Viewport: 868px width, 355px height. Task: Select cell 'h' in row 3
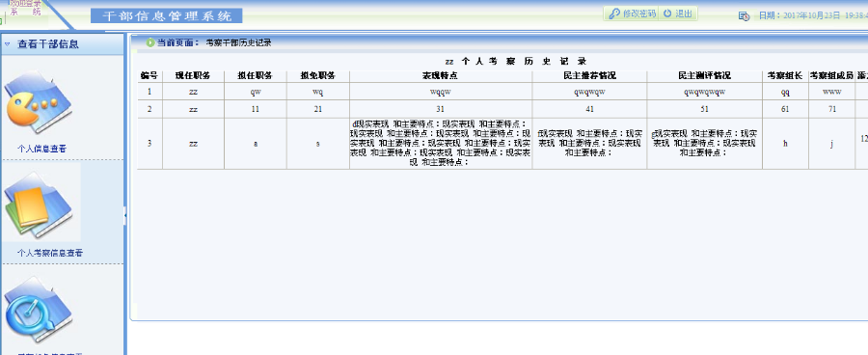(785, 144)
